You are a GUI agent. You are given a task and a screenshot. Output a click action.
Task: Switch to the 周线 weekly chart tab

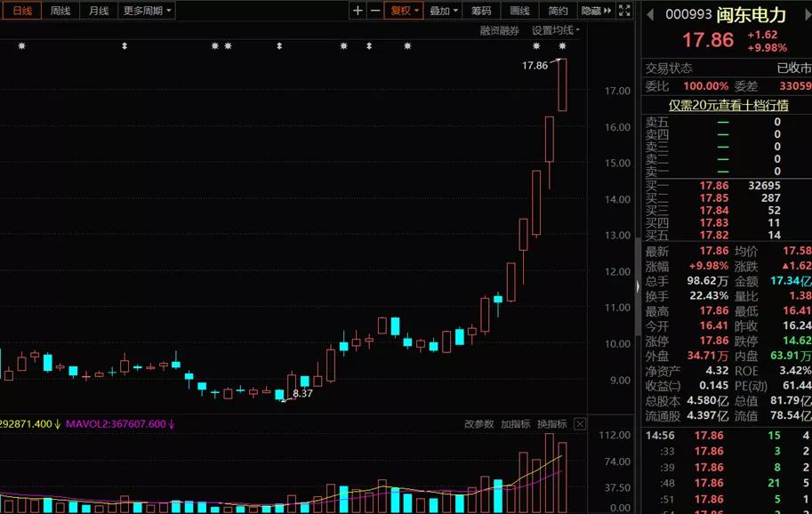pyautogui.click(x=60, y=10)
